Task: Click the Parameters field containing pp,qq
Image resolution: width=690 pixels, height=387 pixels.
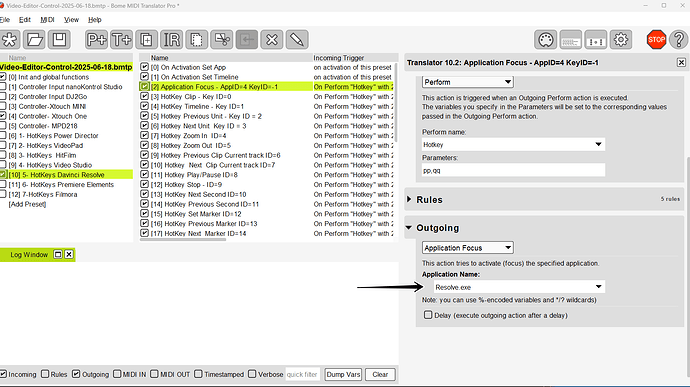Action: [513, 170]
